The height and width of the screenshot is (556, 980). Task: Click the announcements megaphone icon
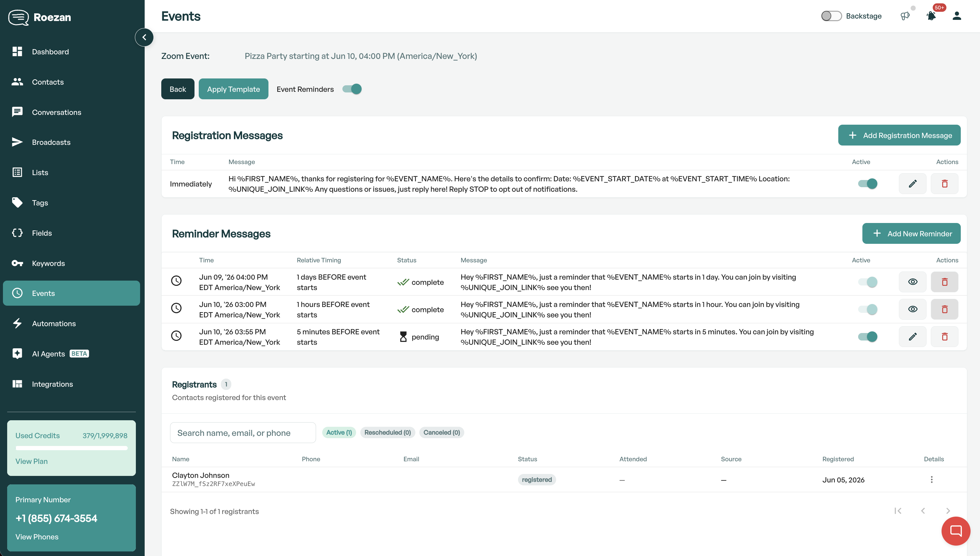coord(905,16)
